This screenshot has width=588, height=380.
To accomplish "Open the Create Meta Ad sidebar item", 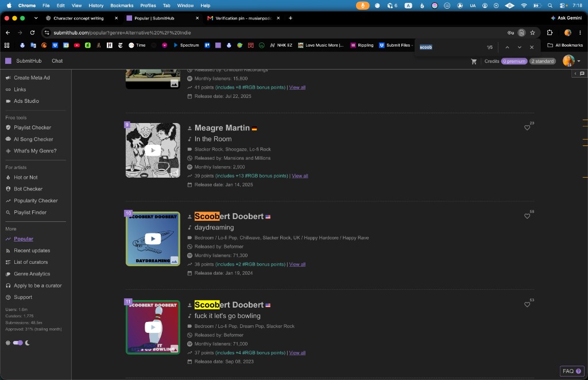I will pos(32,78).
